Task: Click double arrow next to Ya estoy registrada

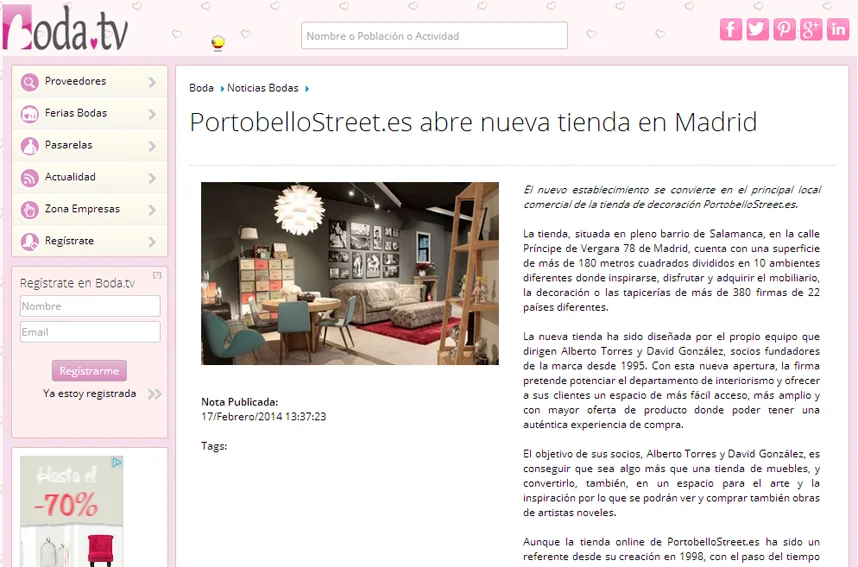Action: [x=155, y=394]
